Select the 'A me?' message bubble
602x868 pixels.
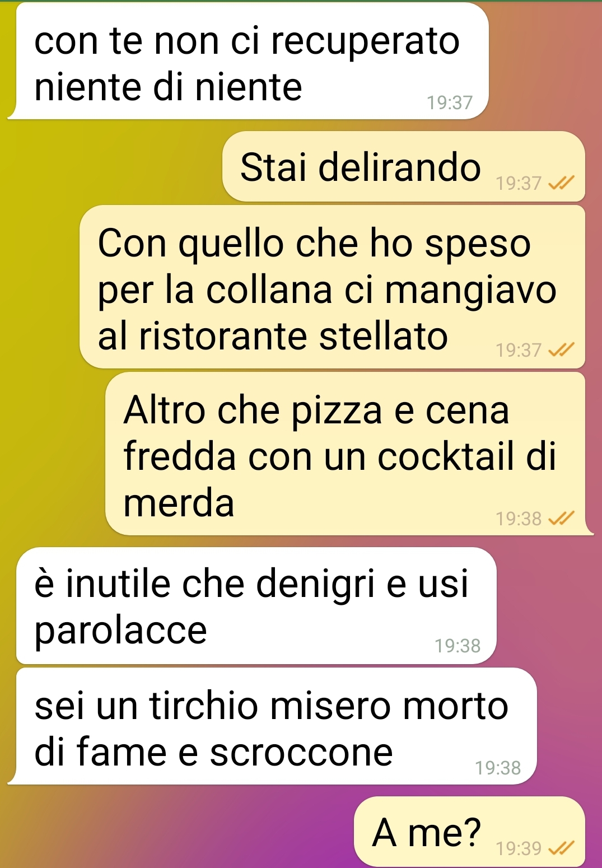(470, 832)
